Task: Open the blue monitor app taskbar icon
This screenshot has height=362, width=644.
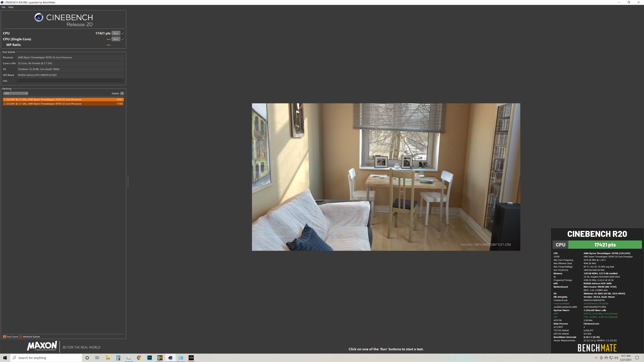Action: pos(181,358)
